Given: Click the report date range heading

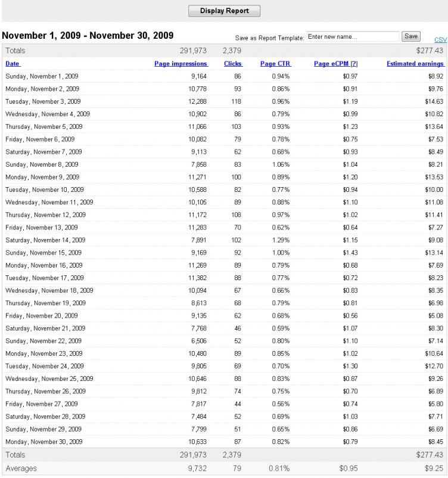Looking at the screenshot, I should [x=88, y=36].
